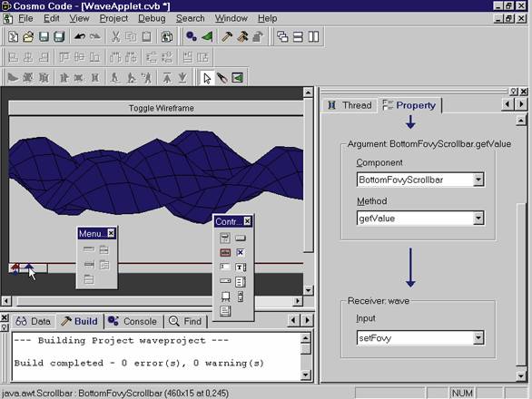Close the Menu floating palette
The width and height of the screenshot is (532, 399).
click(111, 233)
